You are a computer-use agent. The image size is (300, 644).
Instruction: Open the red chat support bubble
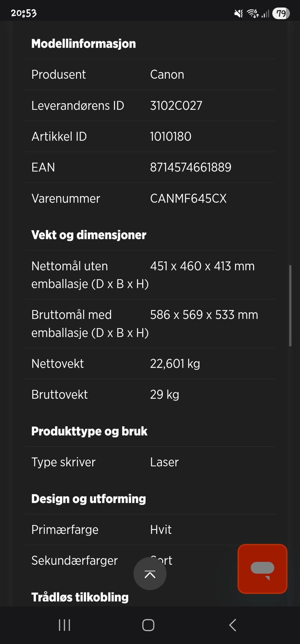pos(262,569)
